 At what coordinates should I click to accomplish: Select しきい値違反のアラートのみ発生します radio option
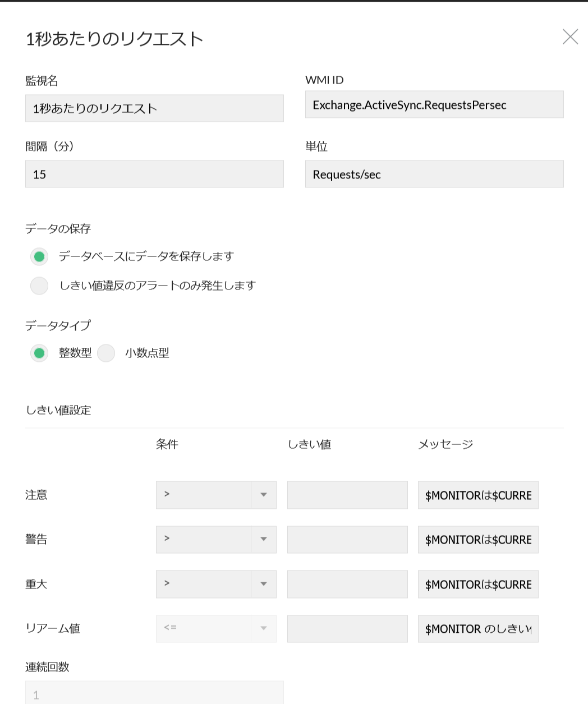point(39,286)
